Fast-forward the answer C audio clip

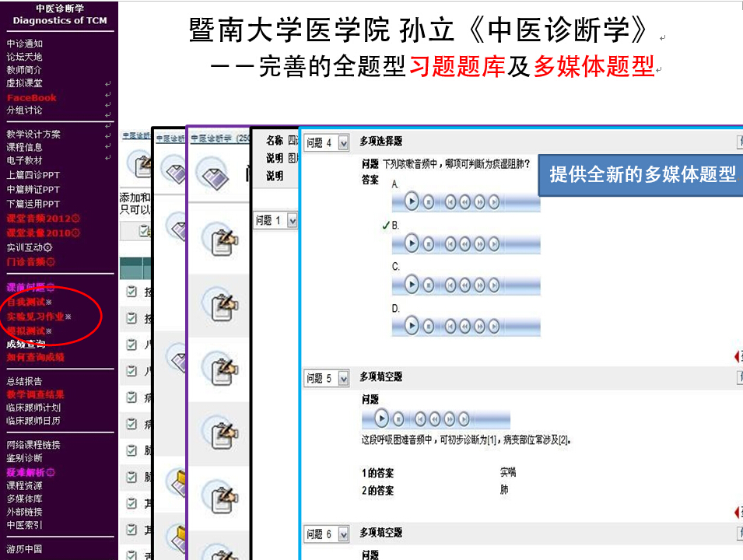[x=479, y=285]
